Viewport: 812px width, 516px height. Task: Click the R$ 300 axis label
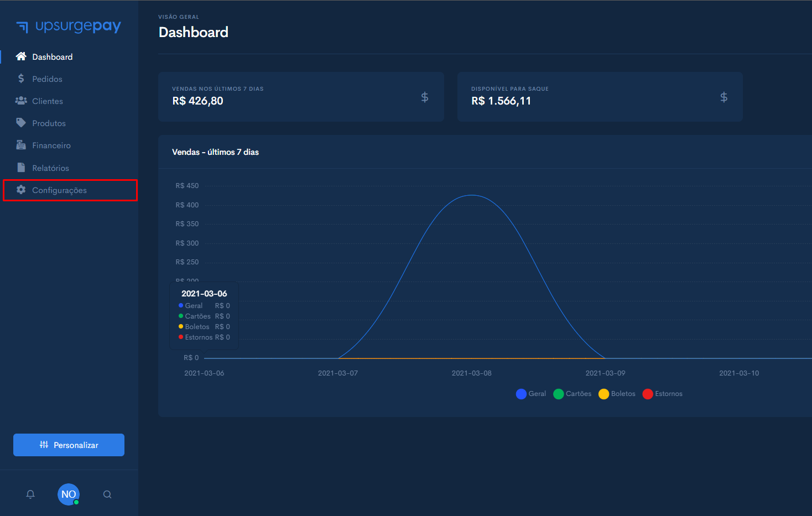187,243
